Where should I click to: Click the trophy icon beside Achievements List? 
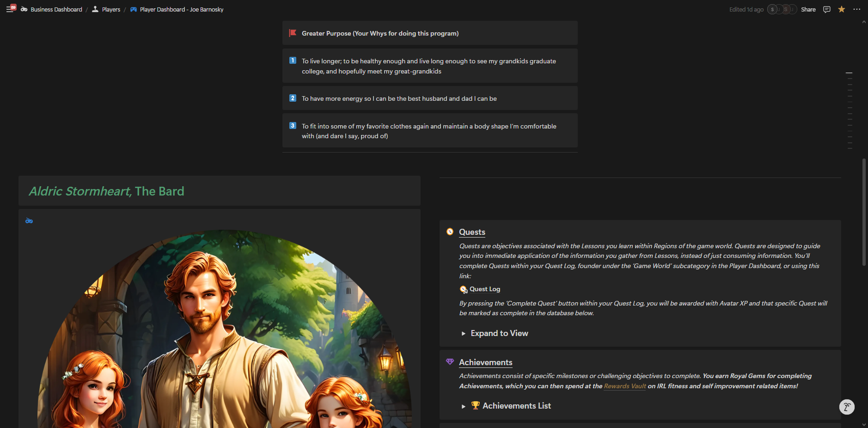(x=475, y=405)
